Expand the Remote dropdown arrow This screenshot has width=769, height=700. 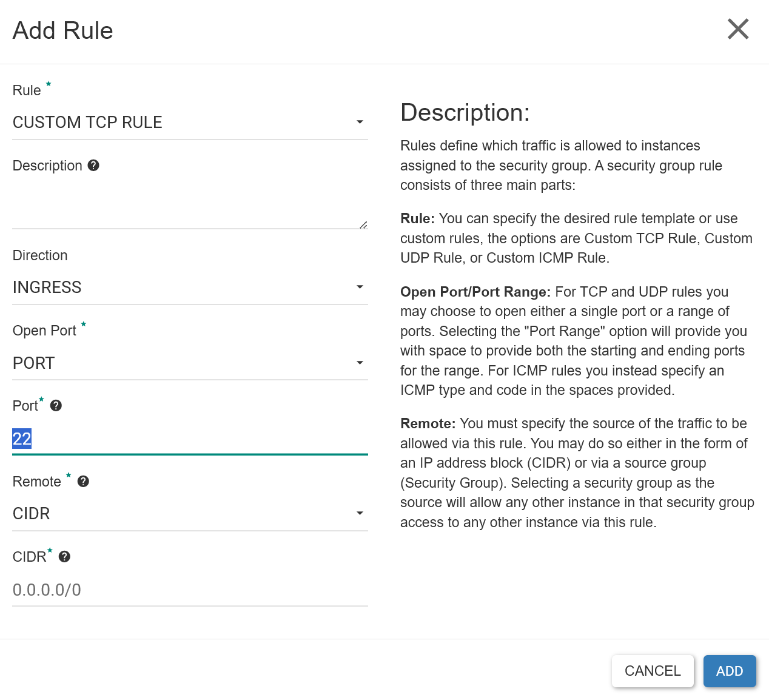coord(360,513)
